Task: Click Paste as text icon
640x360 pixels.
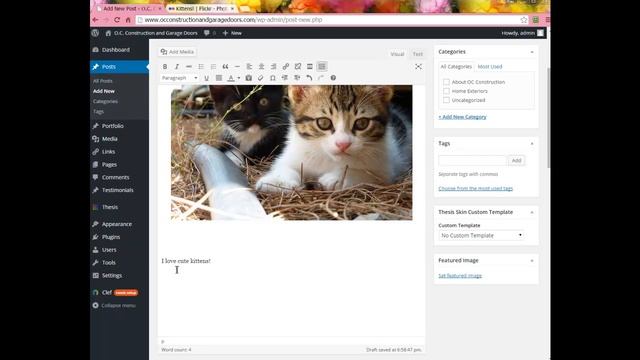Action: point(249,78)
